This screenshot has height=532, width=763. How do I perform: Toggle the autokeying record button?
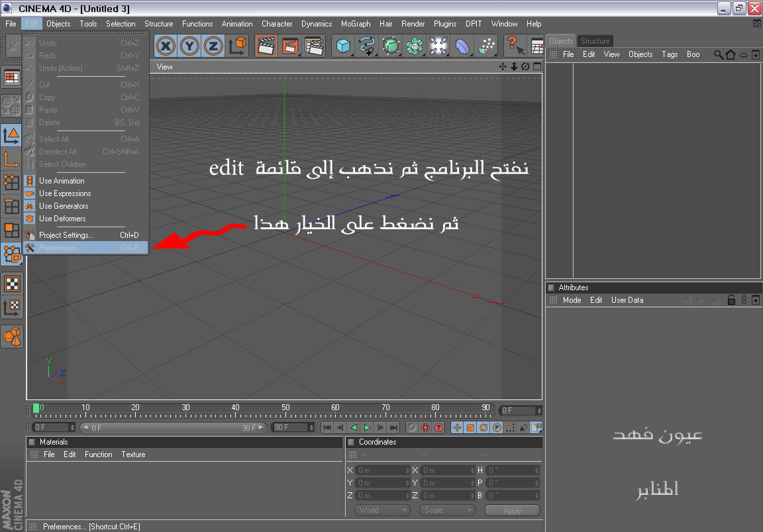click(425, 427)
